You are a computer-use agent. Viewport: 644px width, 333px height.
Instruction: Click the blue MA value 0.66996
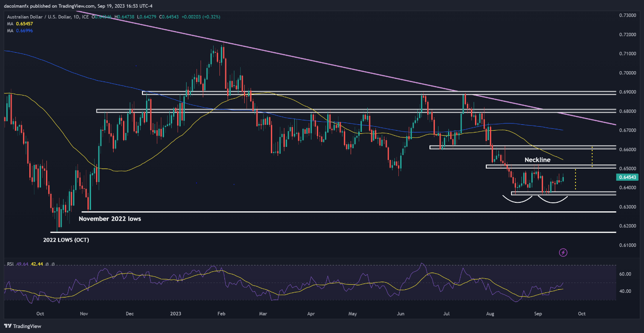24,30
